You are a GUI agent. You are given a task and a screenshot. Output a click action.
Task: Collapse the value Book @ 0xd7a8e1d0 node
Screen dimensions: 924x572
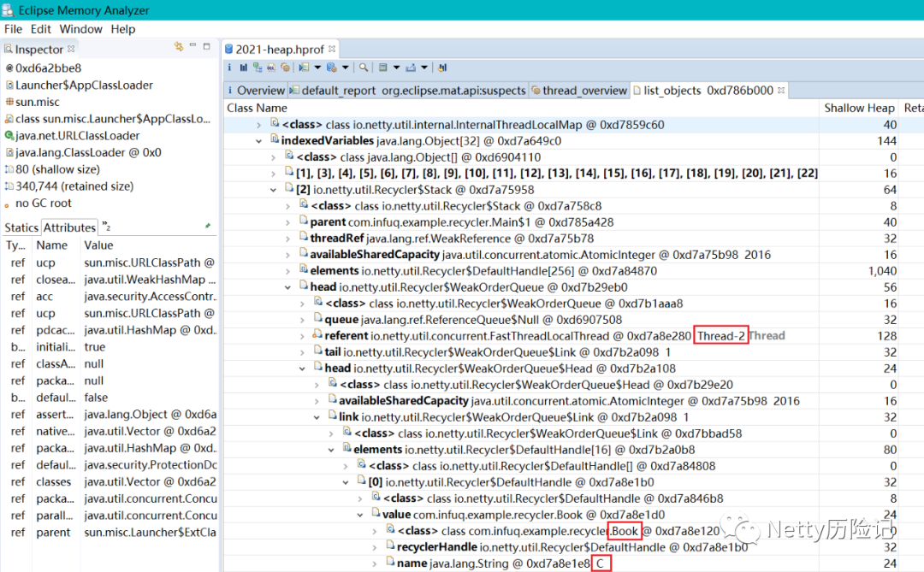[x=360, y=515]
